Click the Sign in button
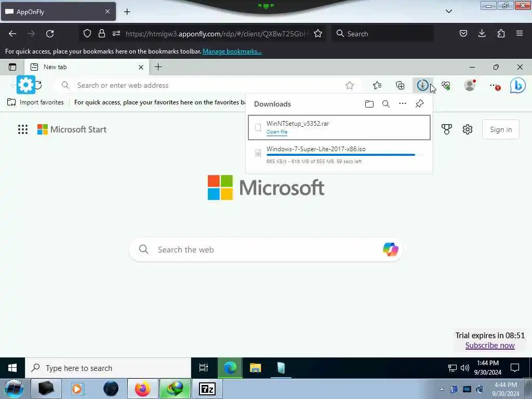This screenshot has width=532, height=399. point(501,129)
